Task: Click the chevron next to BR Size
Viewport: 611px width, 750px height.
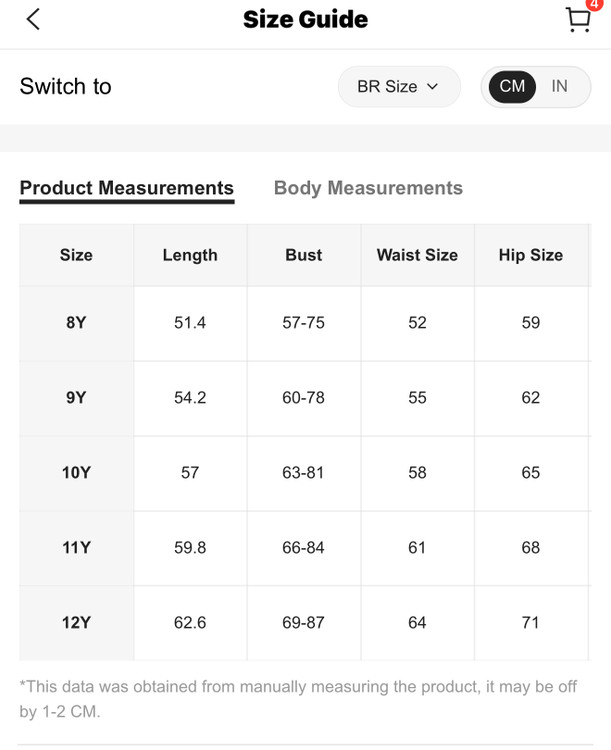Action: [x=432, y=87]
